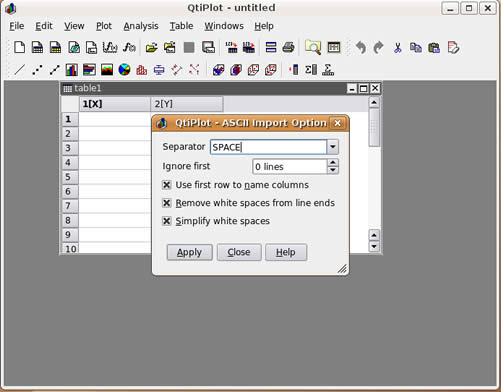
Task: Open Project Explorer with magnifier folder icon
Action: coord(313,47)
